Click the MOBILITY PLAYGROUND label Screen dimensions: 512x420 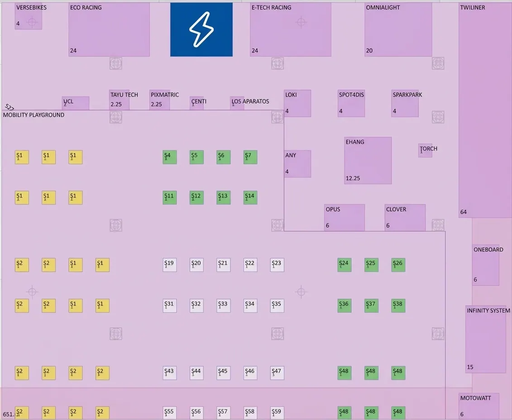(x=33, y=115)
